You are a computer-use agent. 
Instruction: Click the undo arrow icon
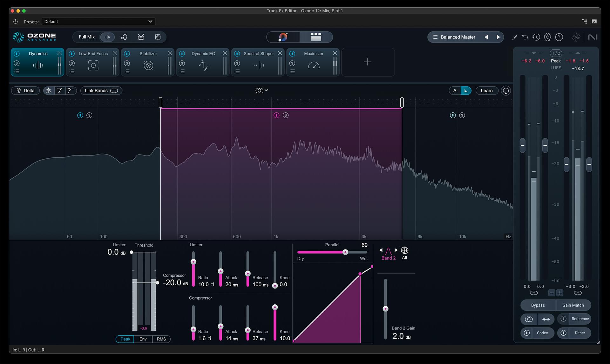click(x=525, y=37)
